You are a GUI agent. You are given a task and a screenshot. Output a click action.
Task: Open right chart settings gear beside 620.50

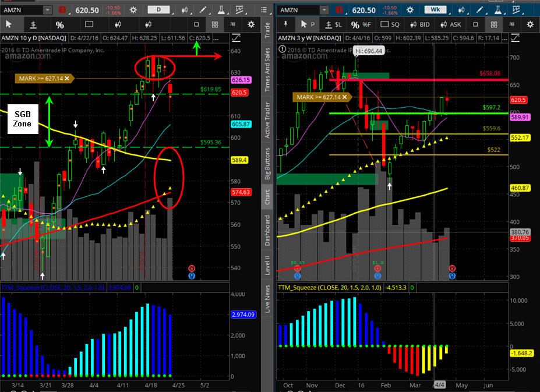point(410,10)
